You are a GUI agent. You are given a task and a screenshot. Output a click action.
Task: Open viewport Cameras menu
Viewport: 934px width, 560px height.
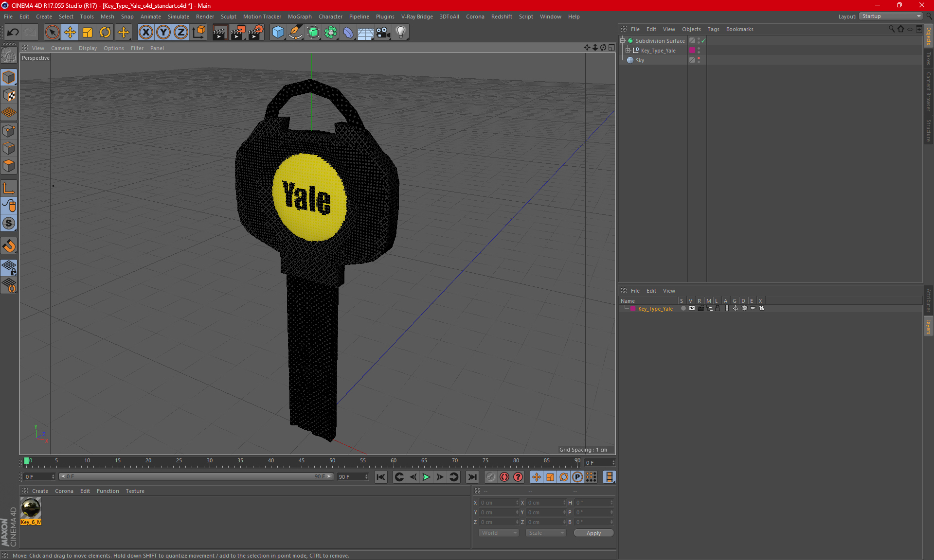click(x=61, y=48)
